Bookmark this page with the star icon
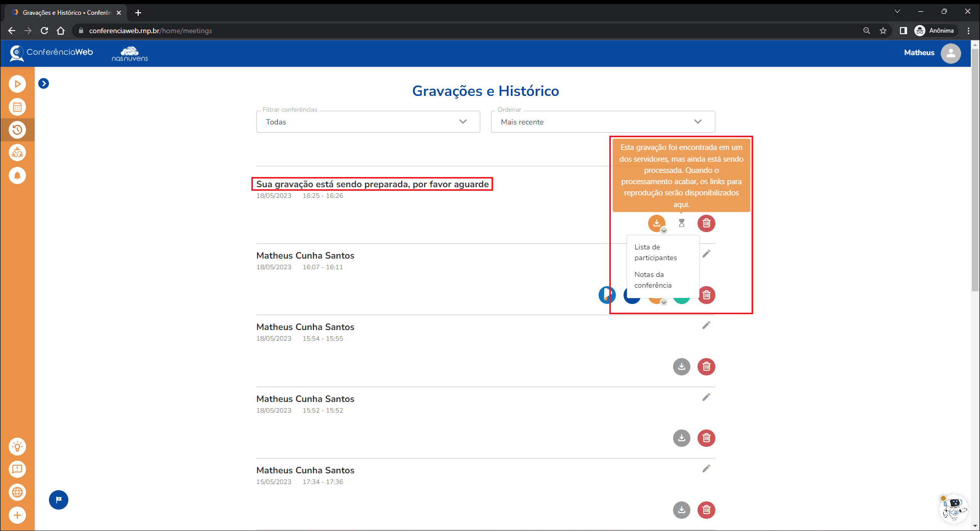The width and height of the screenshot is (980, 531). (x=883, y=31)
